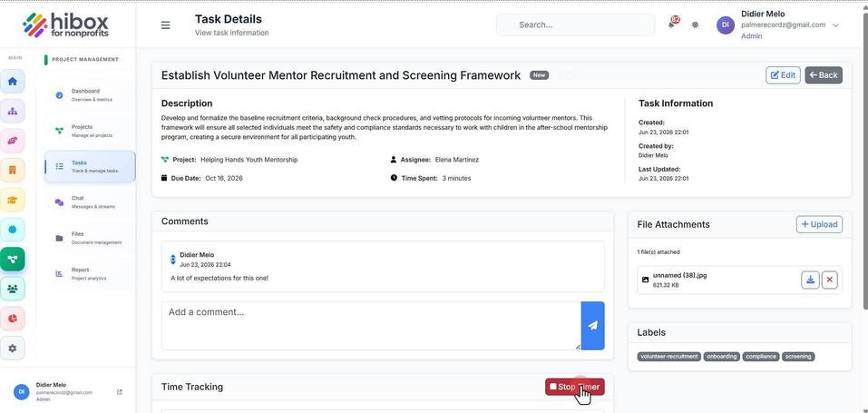Click the New status badge
868x413 pixels.
point(539,74)
